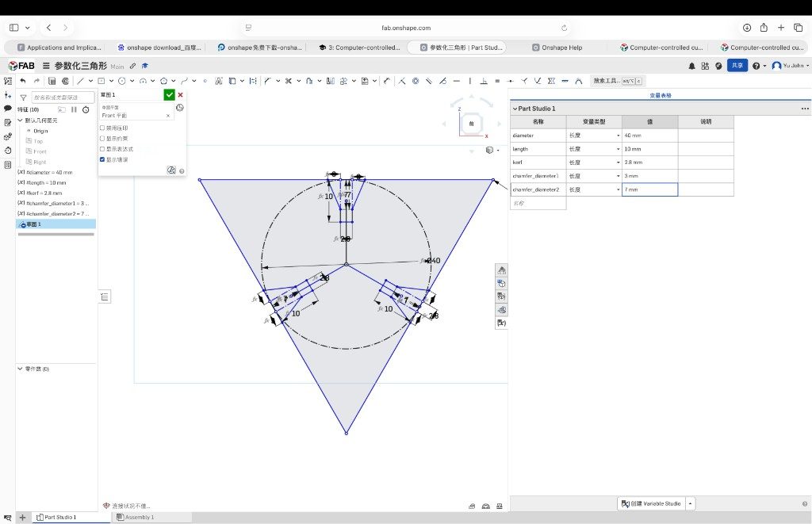Click the Yu John account name
The width and height of the screenshot is (812, 524).
(793, 66)
